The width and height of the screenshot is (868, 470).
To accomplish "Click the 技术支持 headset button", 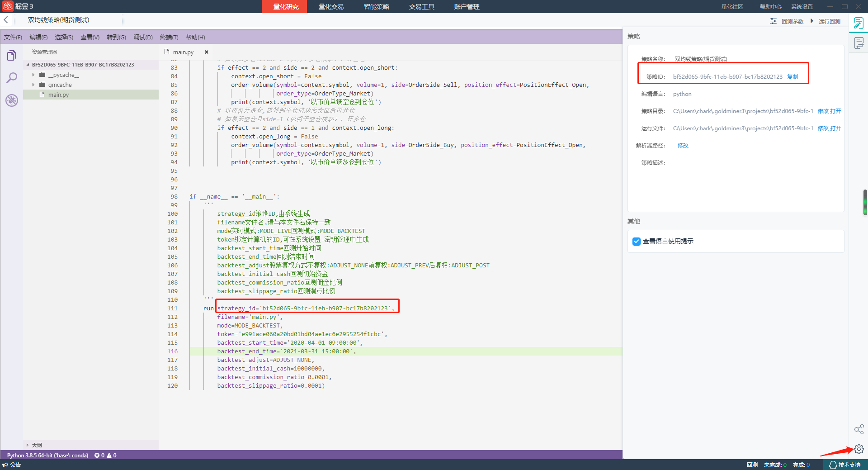I will click(844, 465).
